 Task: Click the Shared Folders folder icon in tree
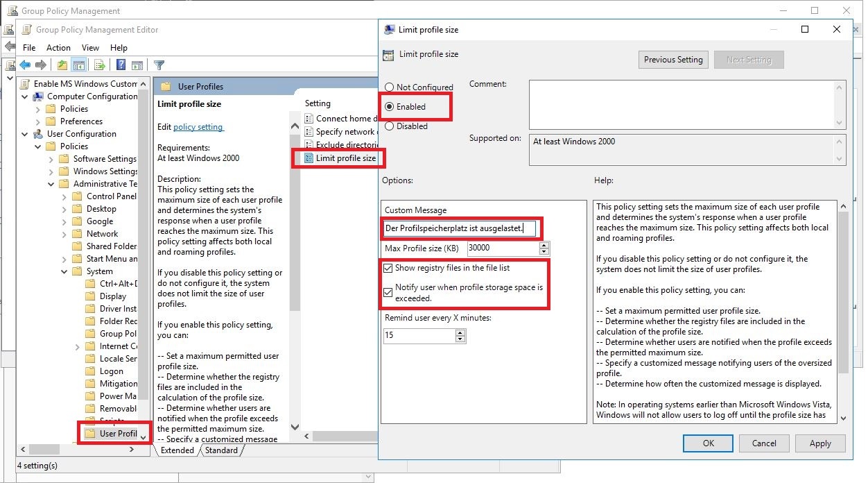click(x=77, y=246)
